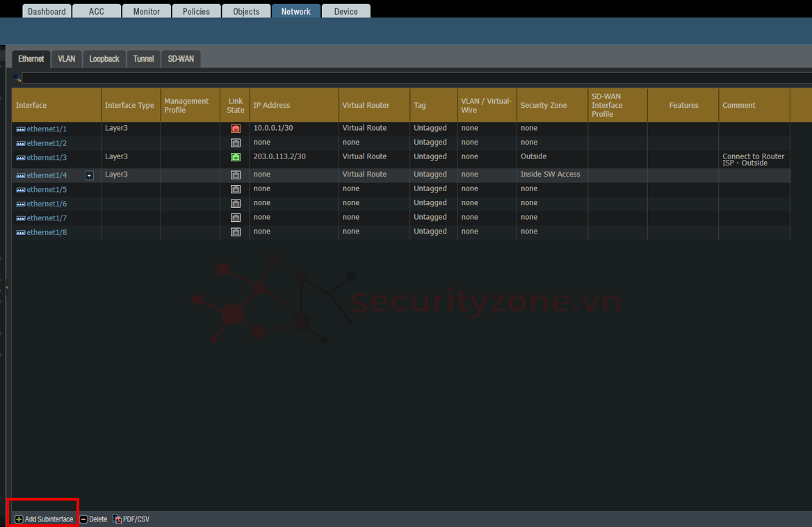
Task: Select the Loopback sub-tab
Action: pos(104,59)
